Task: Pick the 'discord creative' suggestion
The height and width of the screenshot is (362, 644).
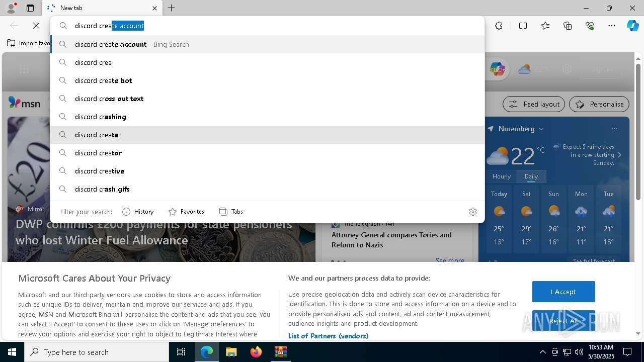Action: pyautogui.click(x=267, y=171)
